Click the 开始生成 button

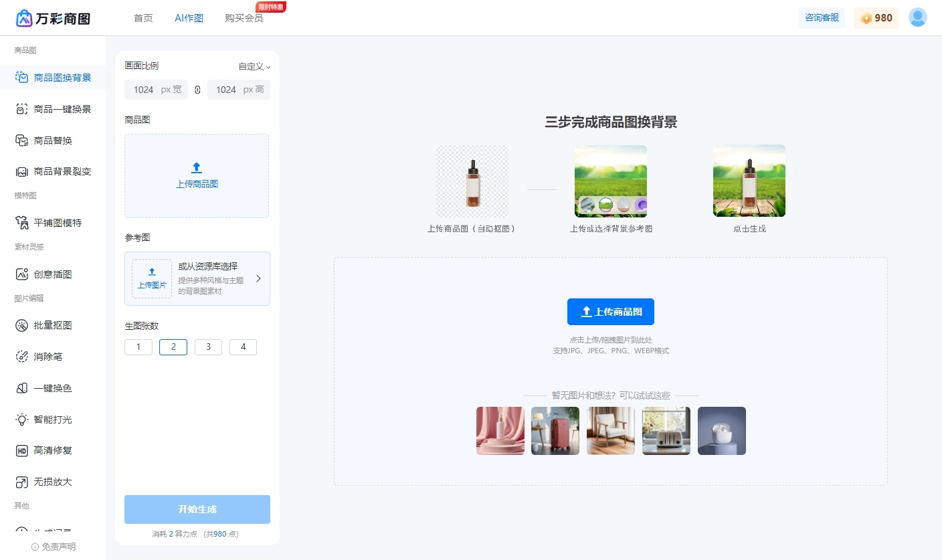pyautogui.click(x=197, y=509)
